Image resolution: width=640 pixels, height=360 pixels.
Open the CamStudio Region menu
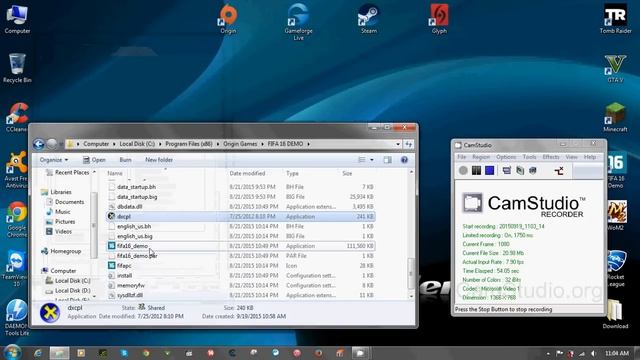(x=481, y=157)
